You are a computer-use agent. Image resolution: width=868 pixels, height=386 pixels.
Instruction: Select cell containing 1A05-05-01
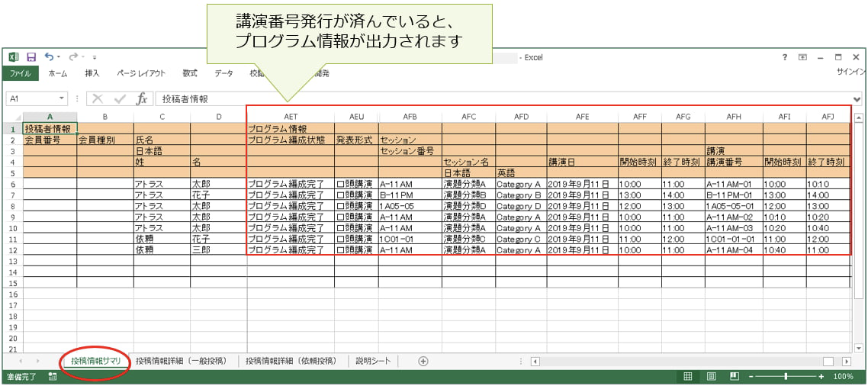(734, 206)
